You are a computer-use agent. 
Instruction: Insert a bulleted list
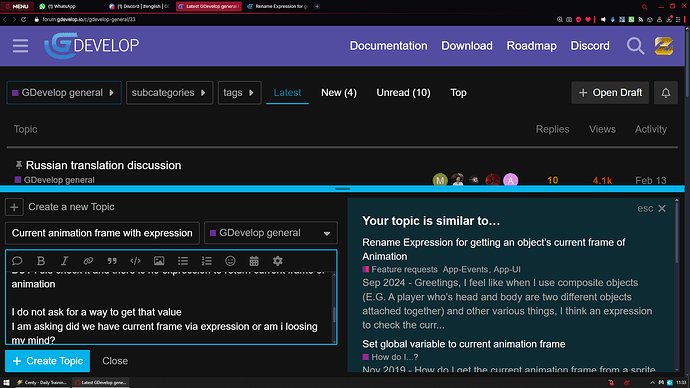[183, 261]
